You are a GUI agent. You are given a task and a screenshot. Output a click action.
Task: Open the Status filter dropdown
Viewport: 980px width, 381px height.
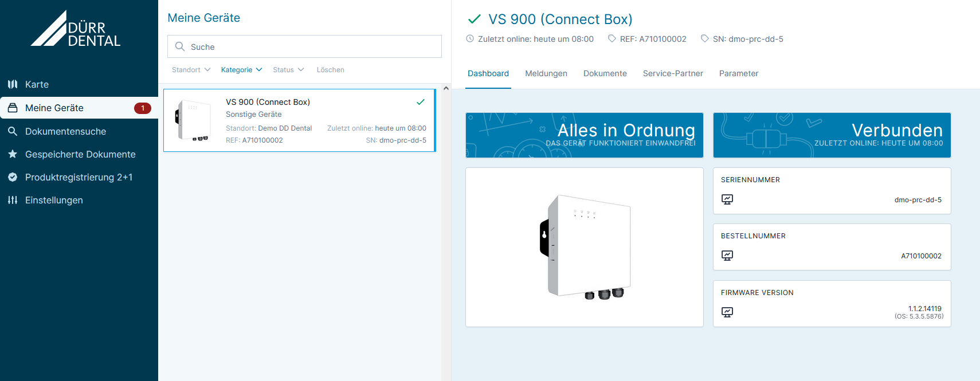click(288, 70)
